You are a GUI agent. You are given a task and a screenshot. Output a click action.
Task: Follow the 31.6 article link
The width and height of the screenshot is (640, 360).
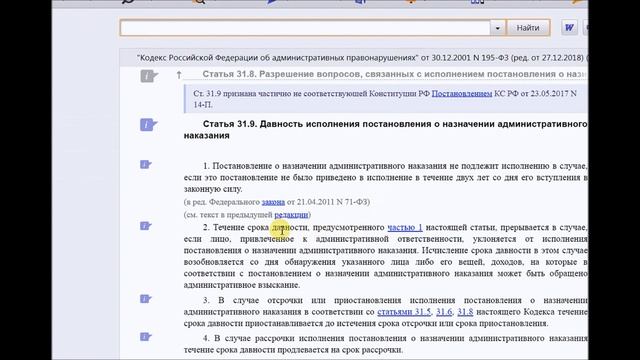[444, 312]
